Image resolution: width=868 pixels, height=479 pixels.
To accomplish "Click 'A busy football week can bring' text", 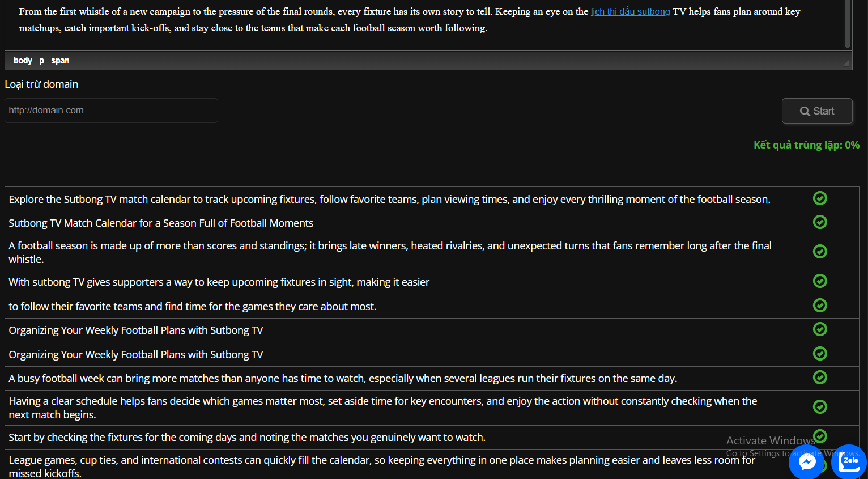I will tap(343, 379).
